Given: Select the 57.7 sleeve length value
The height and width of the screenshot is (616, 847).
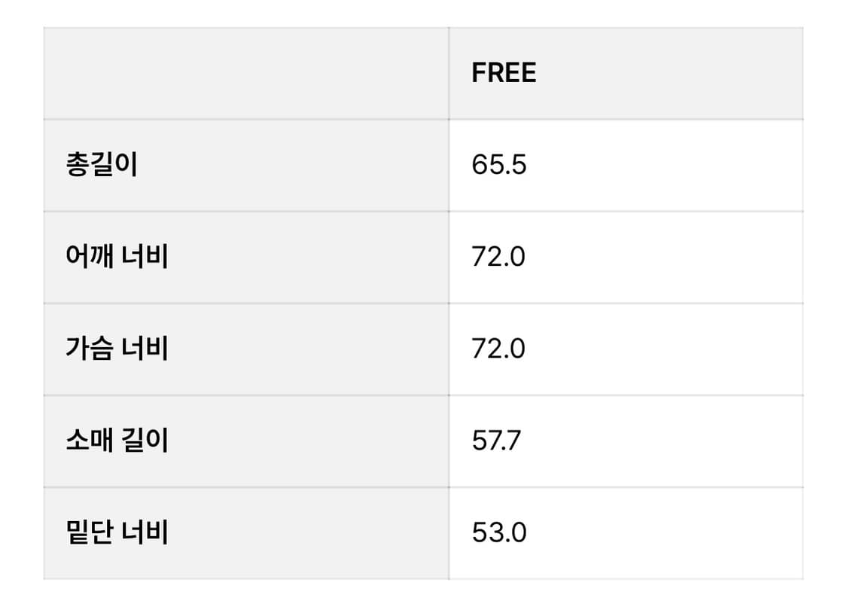Looking at the screenshot, I should 496,441.
